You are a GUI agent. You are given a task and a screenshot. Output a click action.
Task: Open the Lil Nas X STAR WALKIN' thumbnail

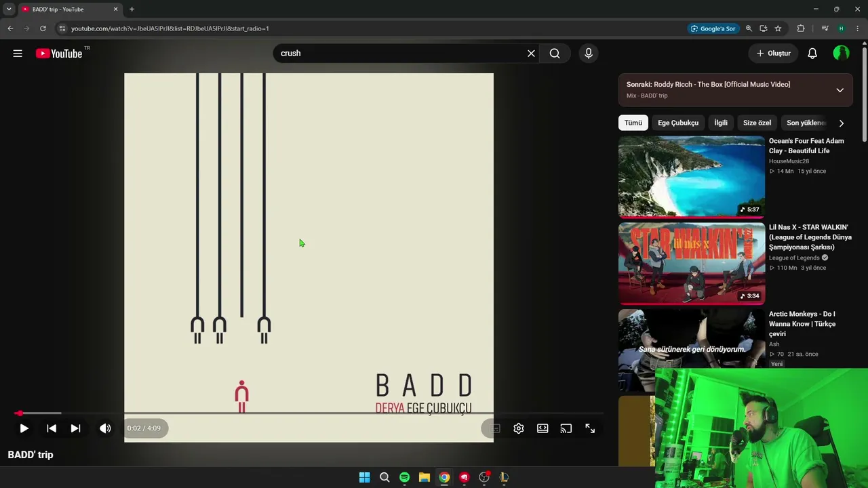692,264
